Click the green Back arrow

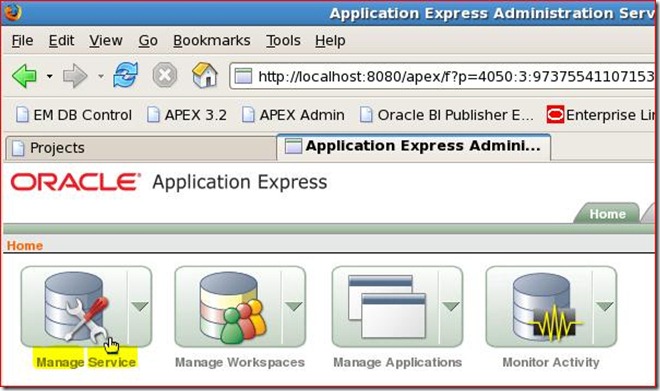tap(24, 76)
